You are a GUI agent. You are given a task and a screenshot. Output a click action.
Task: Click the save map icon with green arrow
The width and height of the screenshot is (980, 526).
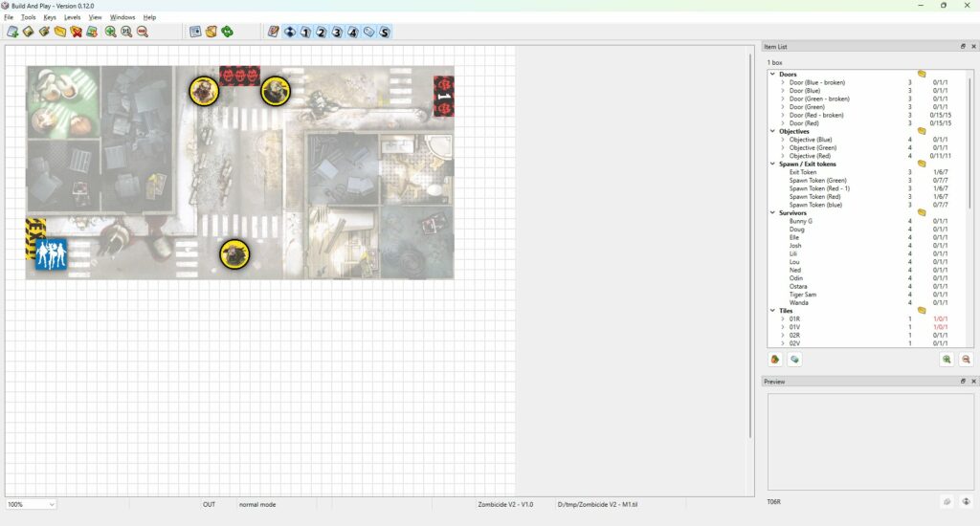click(x=92, y=32)
